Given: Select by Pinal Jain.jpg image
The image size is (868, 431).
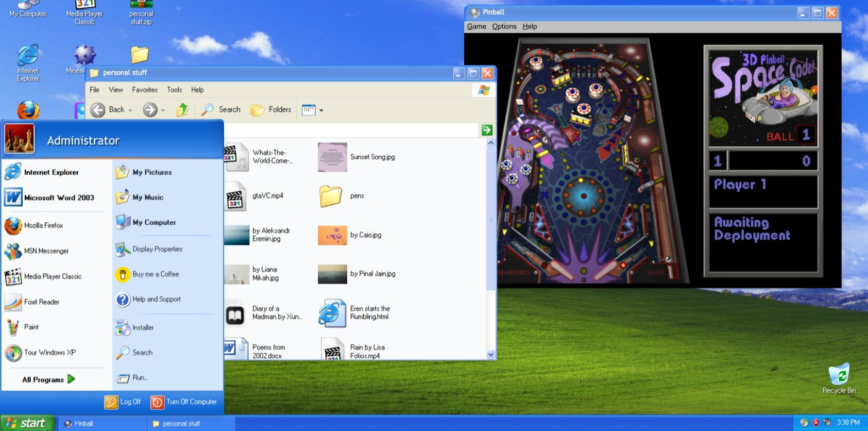Looking at the screenshot, I should point(357,274).
